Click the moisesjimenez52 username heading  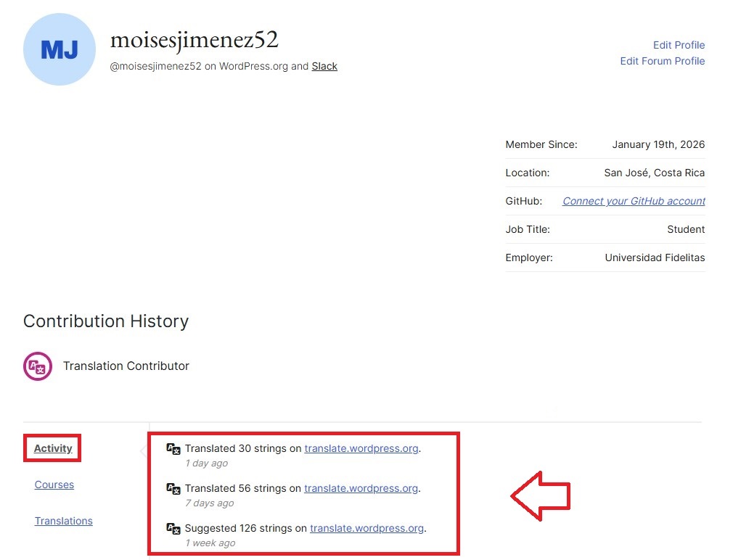tap(194, 40)
